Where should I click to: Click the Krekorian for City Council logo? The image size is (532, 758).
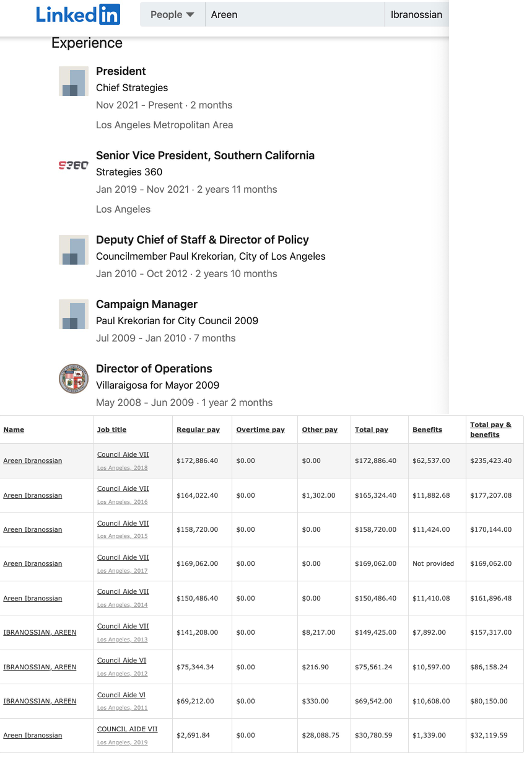[x=74, y=314]
